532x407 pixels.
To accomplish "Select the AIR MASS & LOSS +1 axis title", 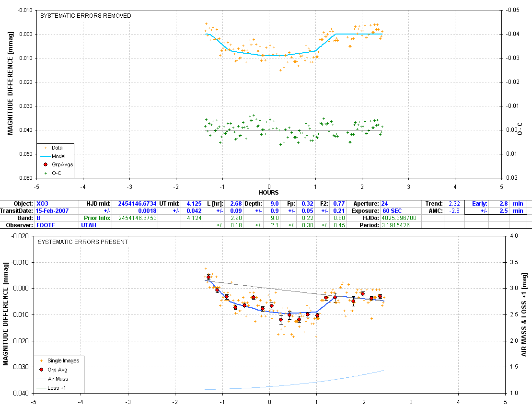I will (524, 314).
